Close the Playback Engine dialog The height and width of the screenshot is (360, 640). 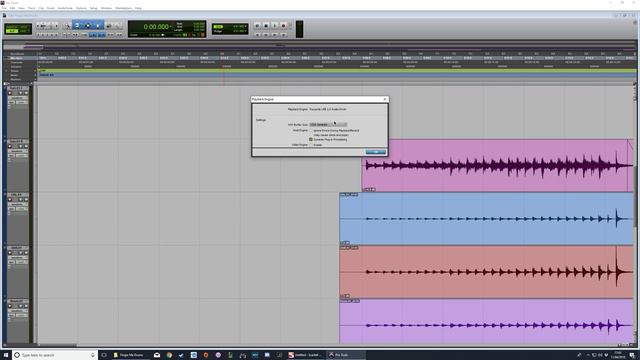coord(384,99)
